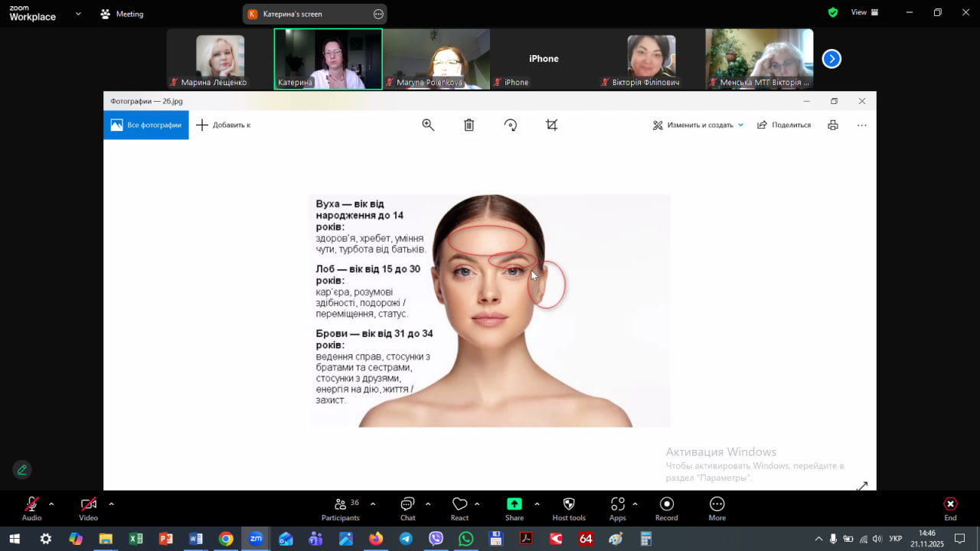This screenshot has height=551, width=980.
Task: Click the Поделиться share button
Action: coord(784,125)
